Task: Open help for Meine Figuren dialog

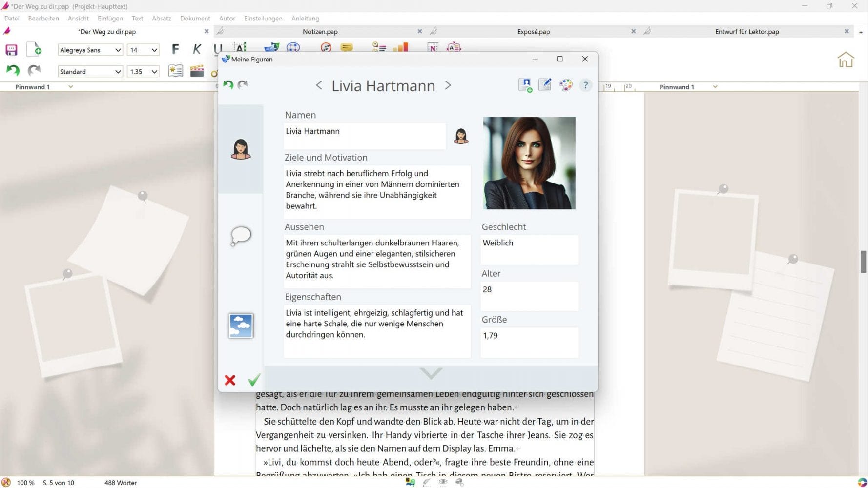Action: (x=585, y=85)
